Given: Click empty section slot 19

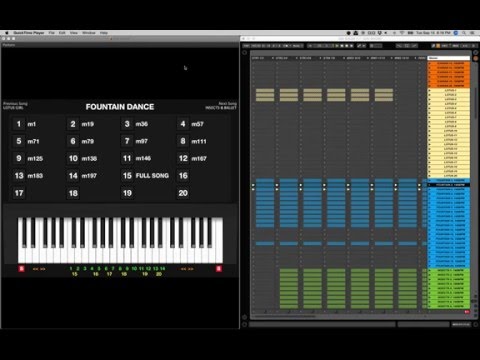Looking at the screenshot, I should click(127, 193).
